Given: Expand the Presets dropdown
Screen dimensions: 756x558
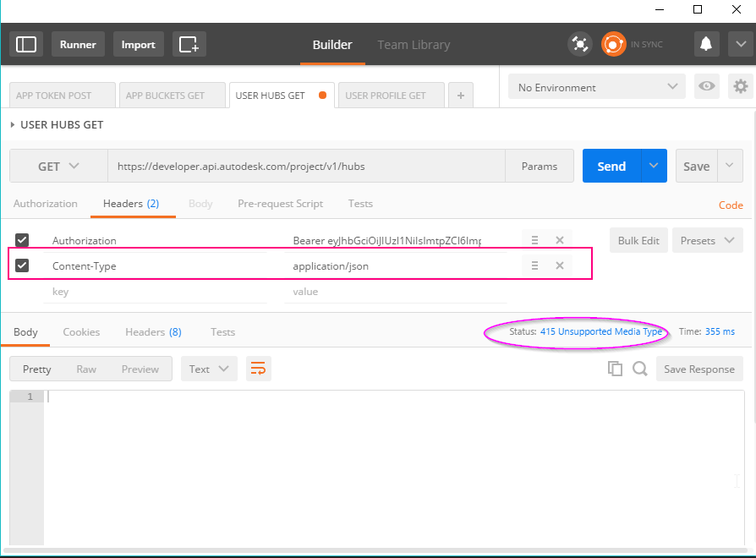Looking at the screenshot, I should click(708, 240).
